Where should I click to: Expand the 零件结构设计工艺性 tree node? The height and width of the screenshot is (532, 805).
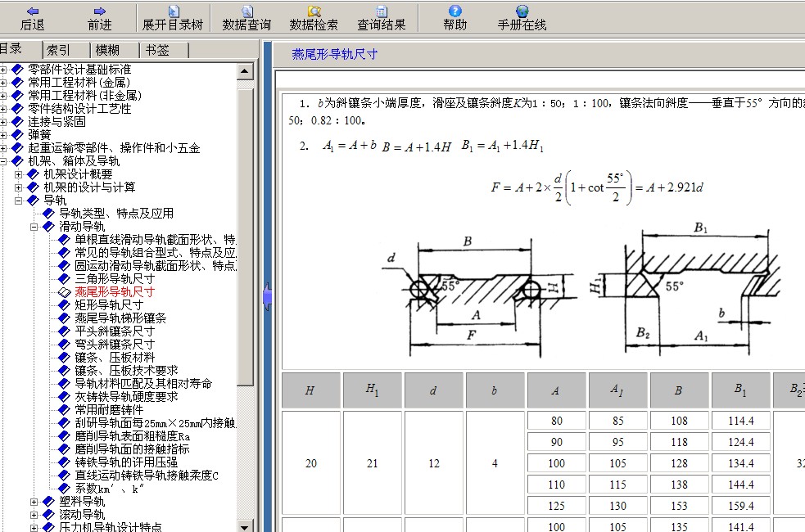click(3, 109)
